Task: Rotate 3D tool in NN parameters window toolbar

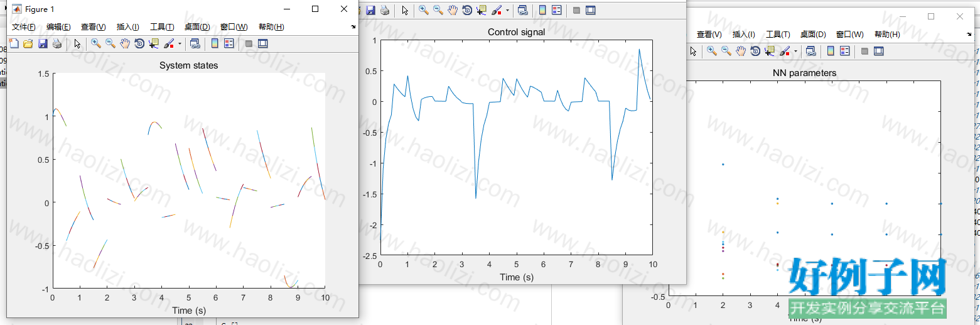Action: click(x=755, y=51)
